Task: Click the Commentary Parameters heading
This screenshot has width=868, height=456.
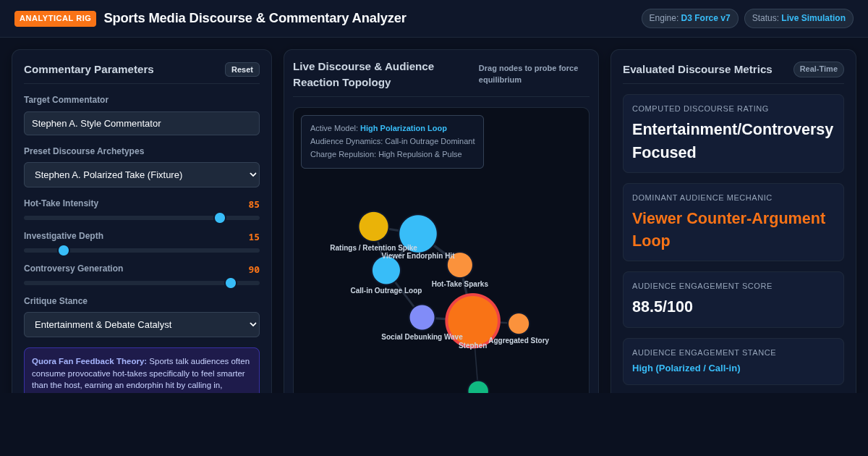Action: tap(89, 69)
